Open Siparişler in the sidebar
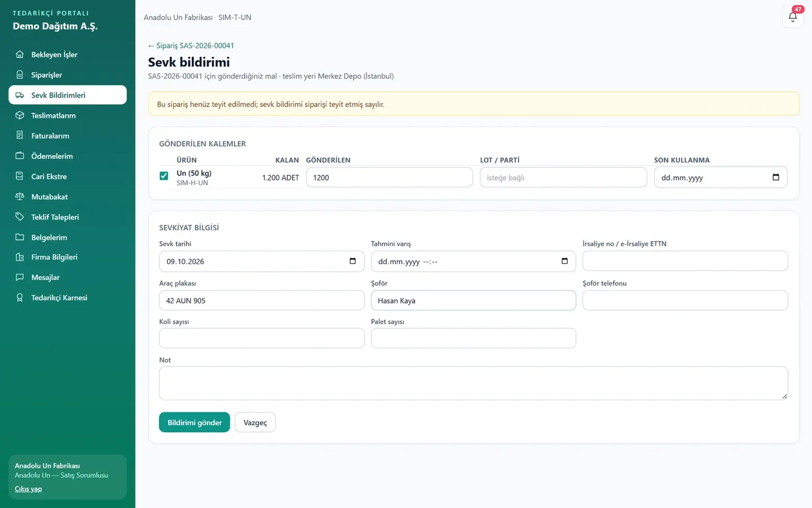 [x=68, y=75]
